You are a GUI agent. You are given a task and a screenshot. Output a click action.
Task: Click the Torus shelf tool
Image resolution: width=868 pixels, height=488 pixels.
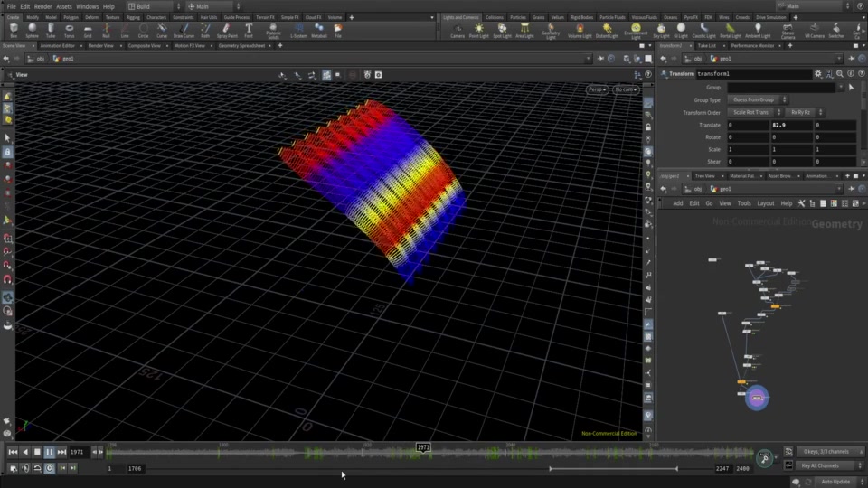70,30
